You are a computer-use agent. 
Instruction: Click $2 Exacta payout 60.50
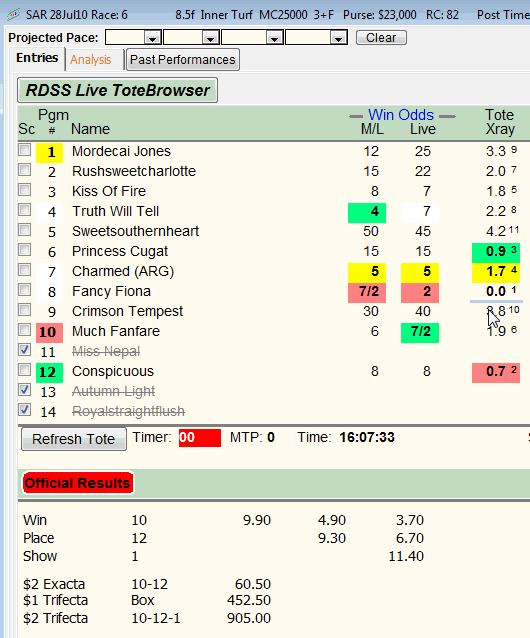point(253,584)
